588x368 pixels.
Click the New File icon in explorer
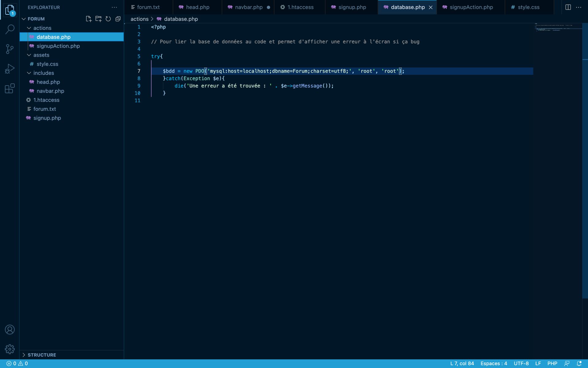[89, 19]
